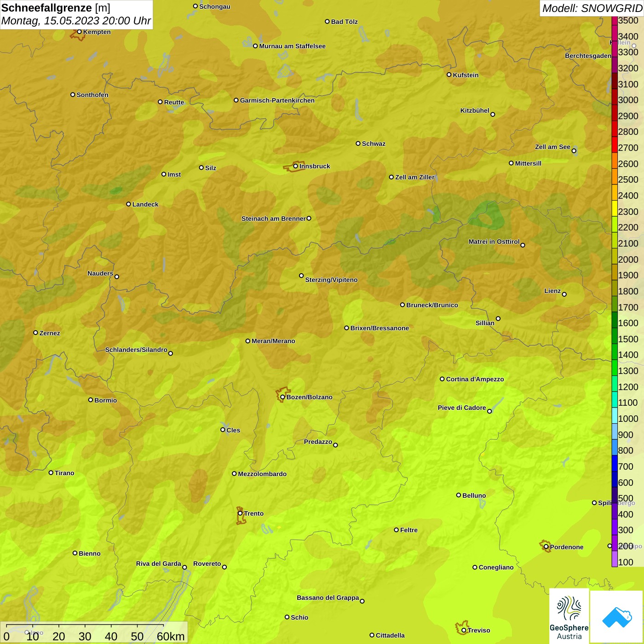
Task: Click the Predazzo map marker
Action: [x=335, y=445]
